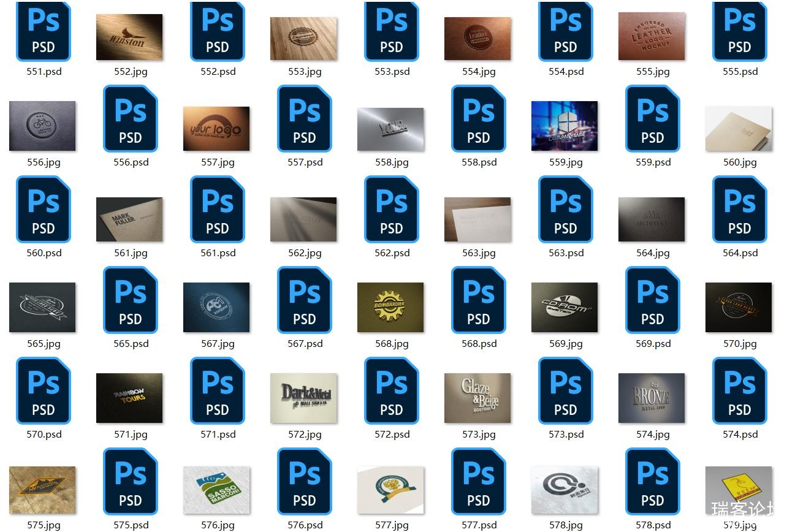Select the 551.psd Photoshop file icon
This screenshot has height=532, width=787.
[x=44, y=31]
